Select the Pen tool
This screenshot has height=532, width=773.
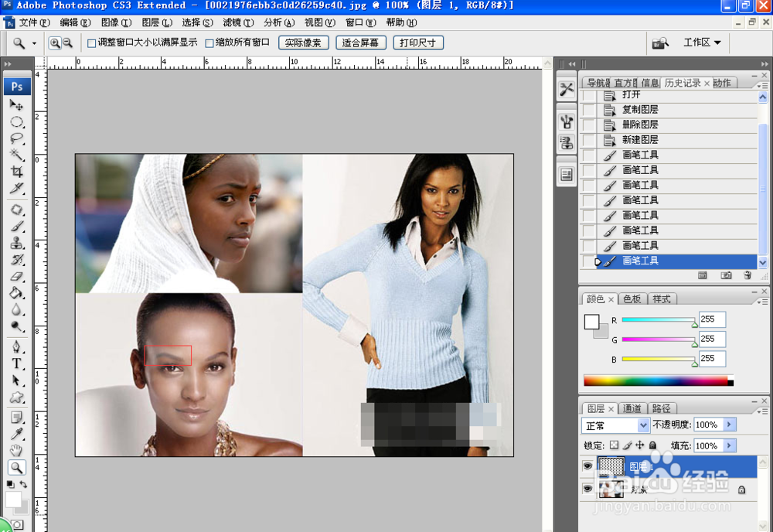[17, 347]
